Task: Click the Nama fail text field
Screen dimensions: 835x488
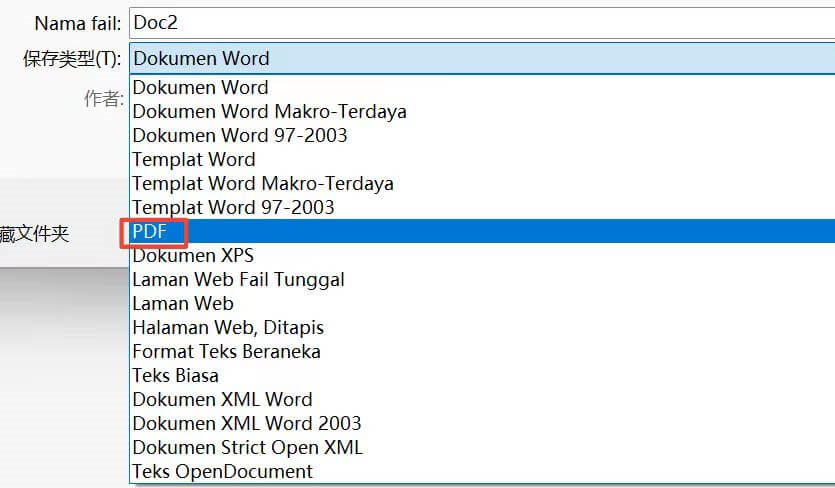Action: coord(480,22)
